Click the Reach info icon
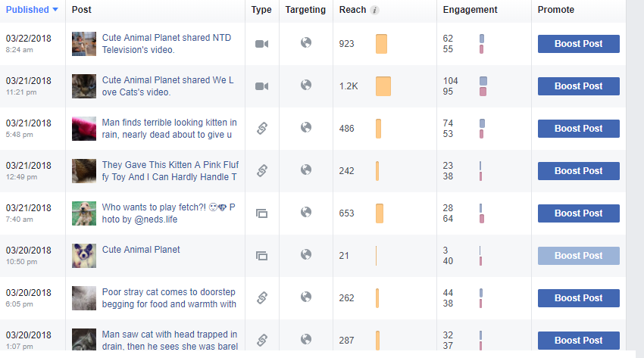644x358 pixels. (x=374, y=11)
